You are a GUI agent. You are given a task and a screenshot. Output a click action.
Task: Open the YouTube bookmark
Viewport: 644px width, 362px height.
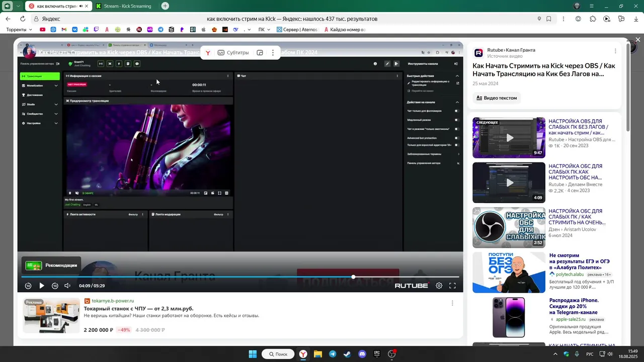[x=42, y=30]
